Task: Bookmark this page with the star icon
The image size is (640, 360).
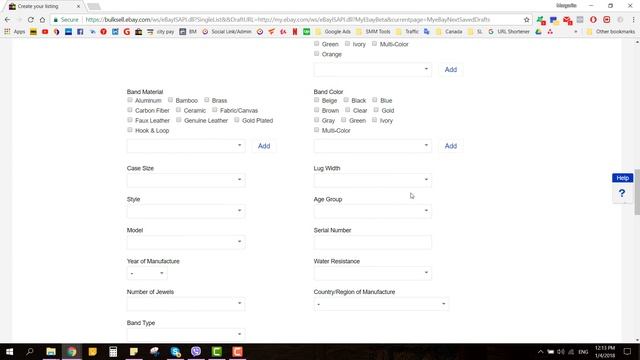Action: 527,20
